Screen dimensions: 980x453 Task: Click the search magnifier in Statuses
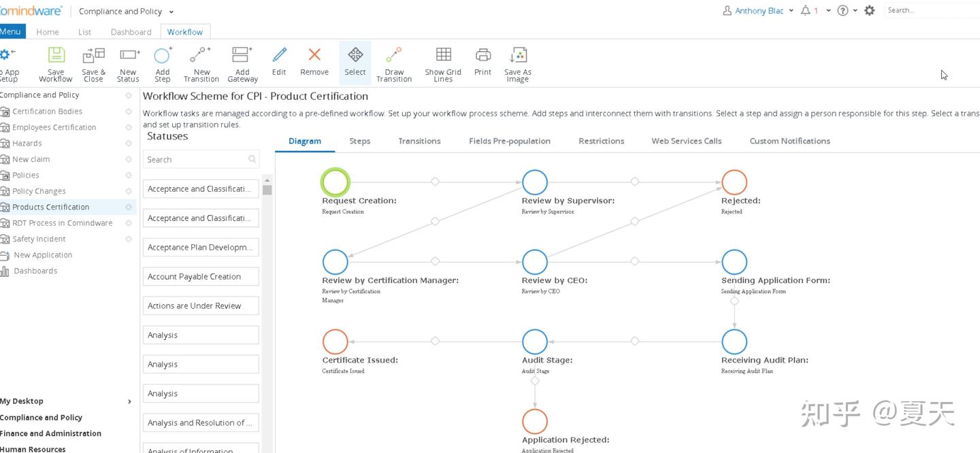click(x=252, y=159)
